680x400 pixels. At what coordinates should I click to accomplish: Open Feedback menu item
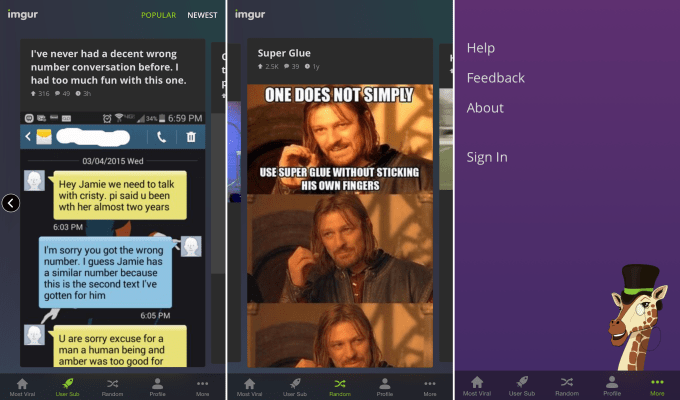pyautogui.click(x=496, y=78)
